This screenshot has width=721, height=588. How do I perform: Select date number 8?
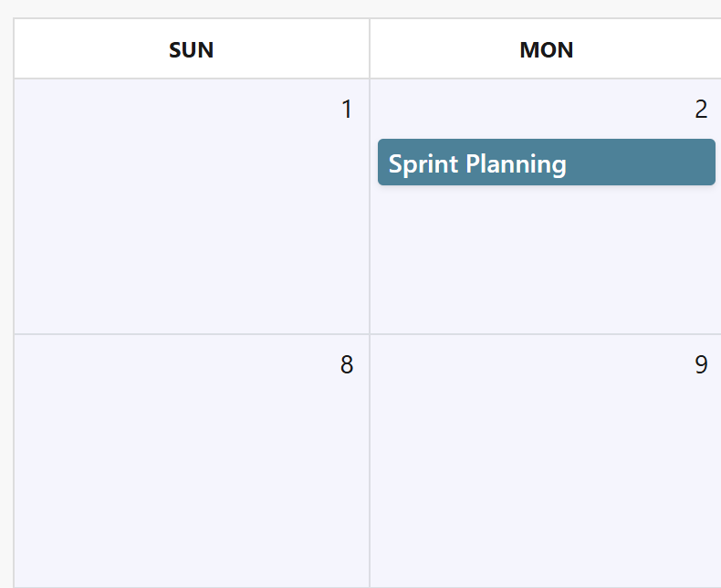click(x=346, y=365)
